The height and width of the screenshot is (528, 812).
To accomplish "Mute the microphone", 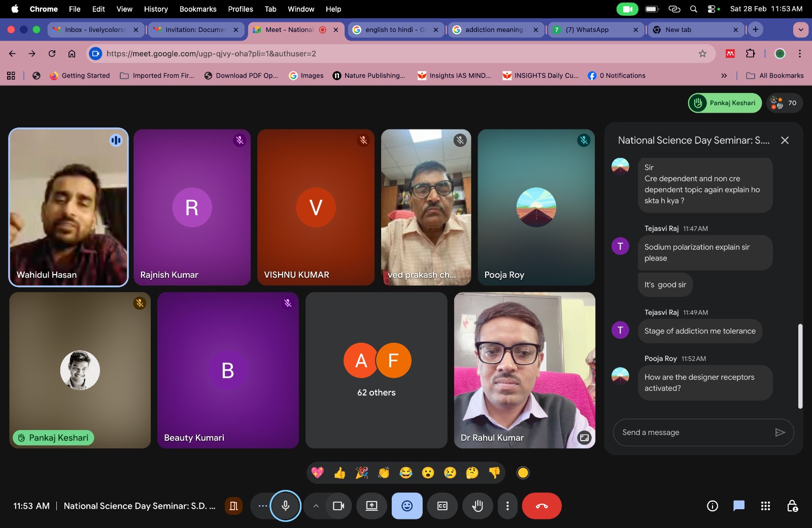I will [286, 506].
